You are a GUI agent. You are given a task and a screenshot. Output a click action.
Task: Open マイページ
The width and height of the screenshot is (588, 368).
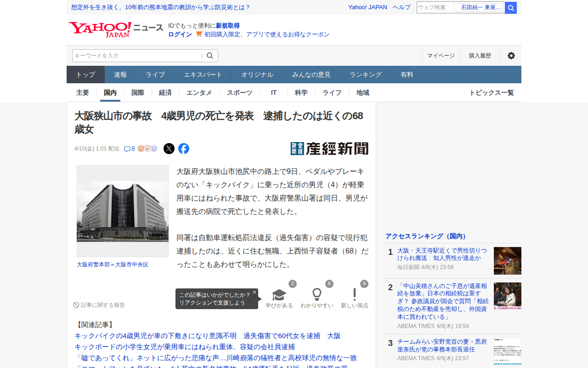pos(441,56)
